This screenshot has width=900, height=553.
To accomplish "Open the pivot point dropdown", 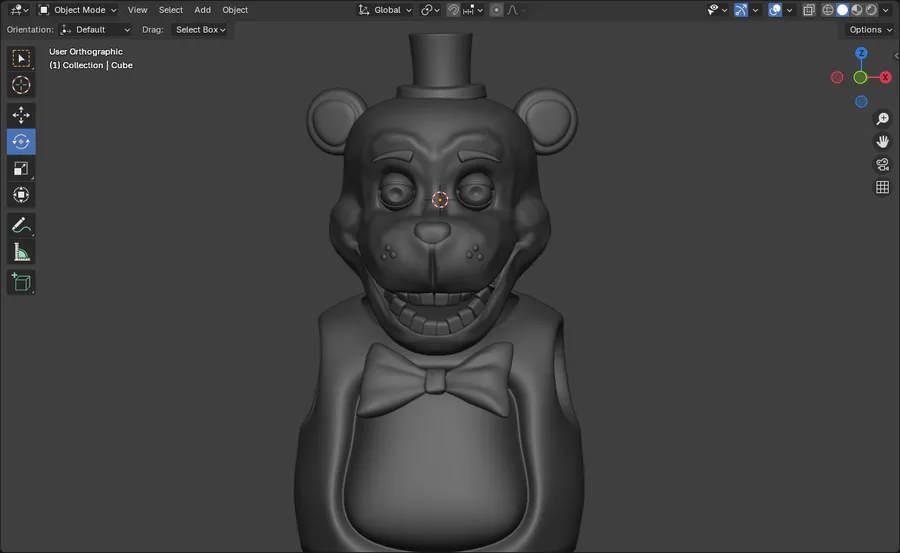I will (x=430, y=10).
